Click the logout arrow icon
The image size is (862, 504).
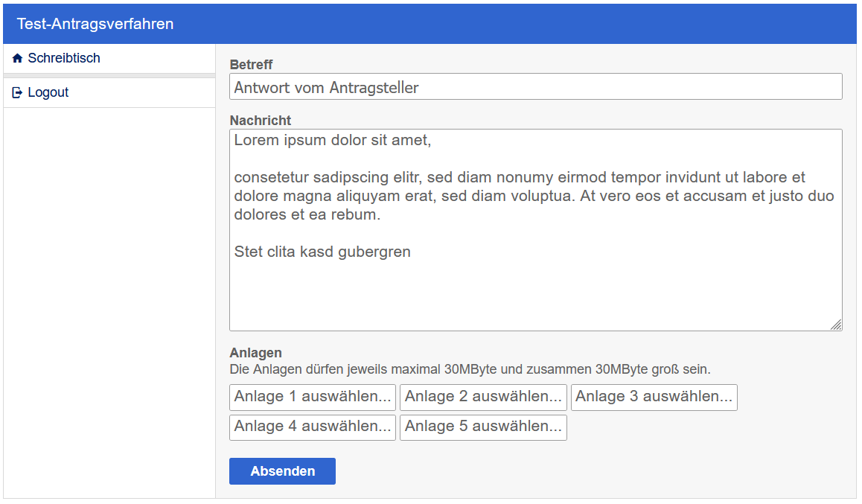pyautogui.click(x=18, y=93)
